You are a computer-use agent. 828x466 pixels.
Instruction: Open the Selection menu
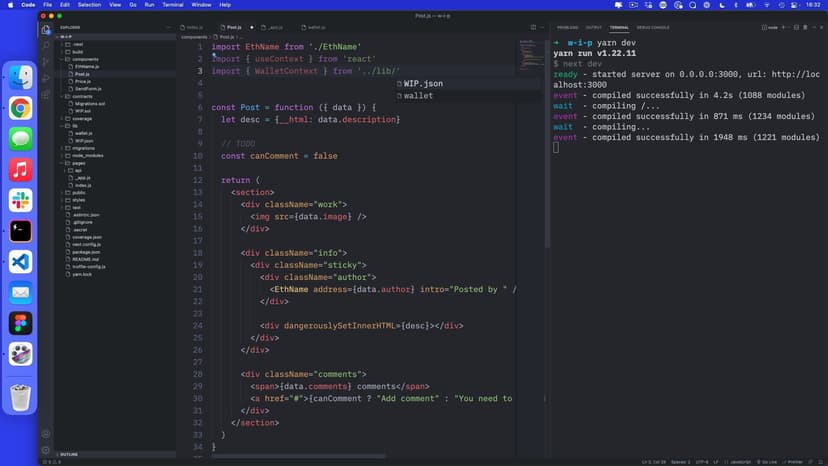pos(89,5)
